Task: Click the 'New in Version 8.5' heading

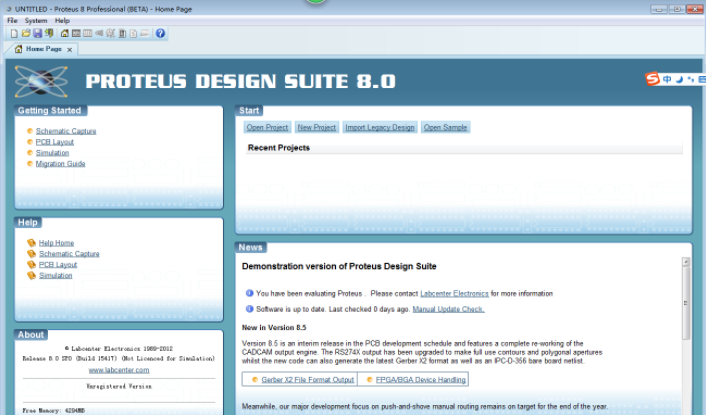Action: (274, 327)
